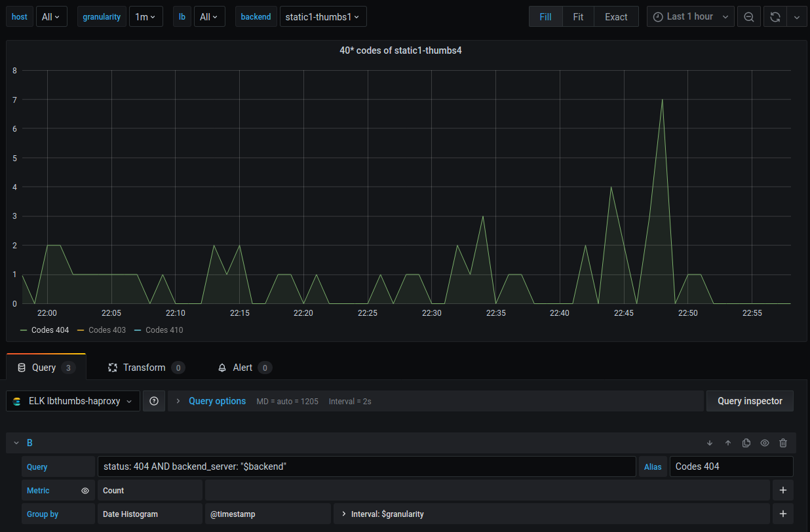Screen dimensions: 810x532
Task: Select the Fit view mode
Action: point(578,17)
